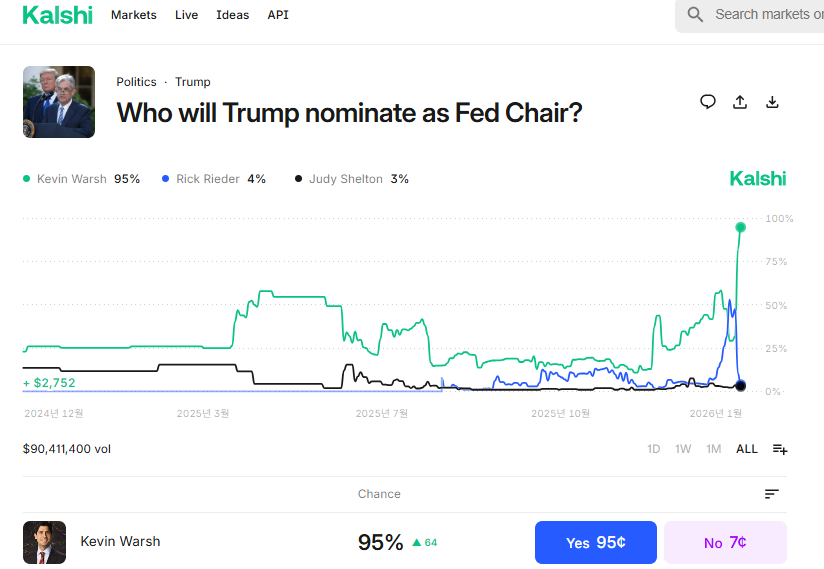This screenshot has height=569, width=824.
Task: Click the Kalshi logo in header
Action: pyautogui.click(x=57, y=15)
